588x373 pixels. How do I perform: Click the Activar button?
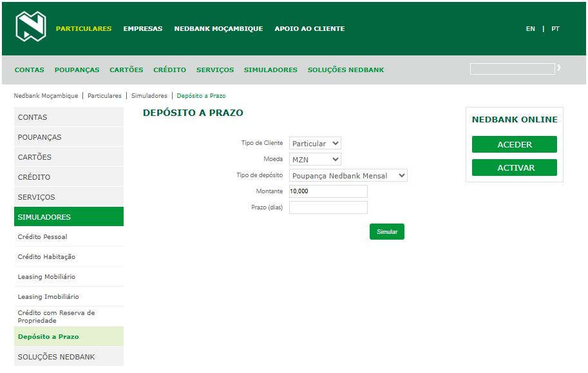(515, 167)
